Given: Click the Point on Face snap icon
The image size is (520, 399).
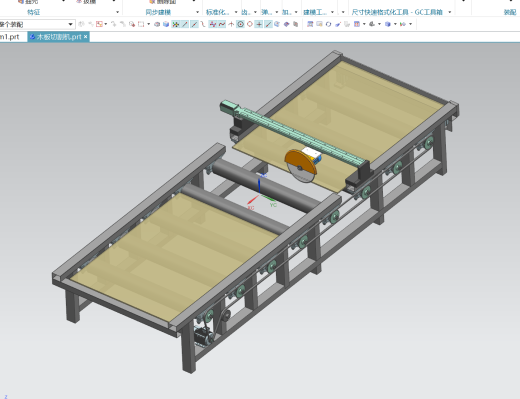Looking at the screenshot, I should pyautogui.click(x=277, y=24).
